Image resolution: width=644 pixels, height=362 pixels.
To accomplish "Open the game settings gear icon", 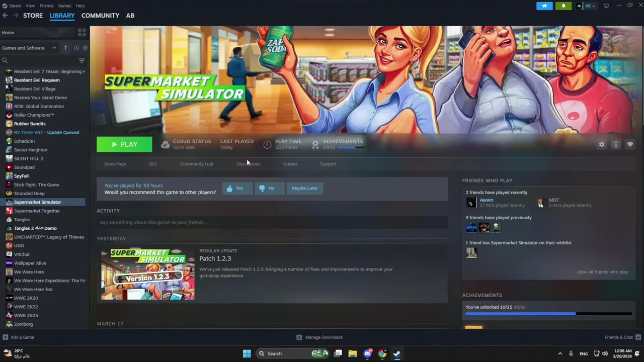I will click(x=602, y=144).
